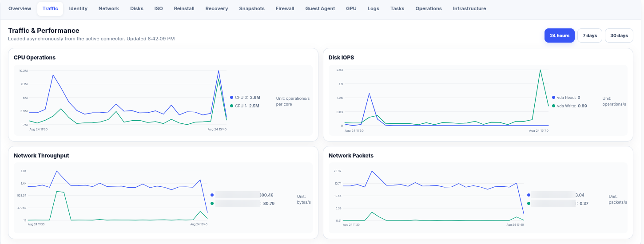Image resolution: width=644 pixels, height=244 pixels.
Task: Click the 1.8K axis label in Network Throughput
Action: pyautogui.click(x=24, y=171)
